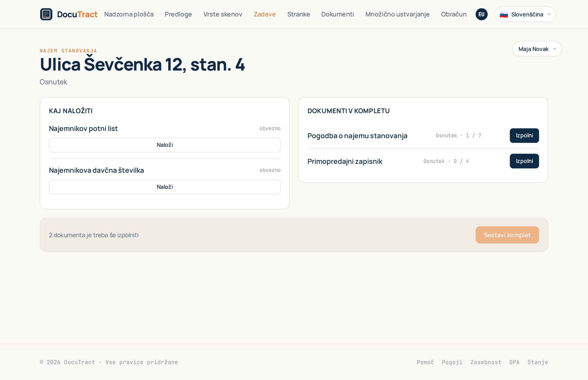Click the 'Osnutek · 1 / 7' status
Screen dimensions: 588x380
pyautogui.click(x=458, y=136)
